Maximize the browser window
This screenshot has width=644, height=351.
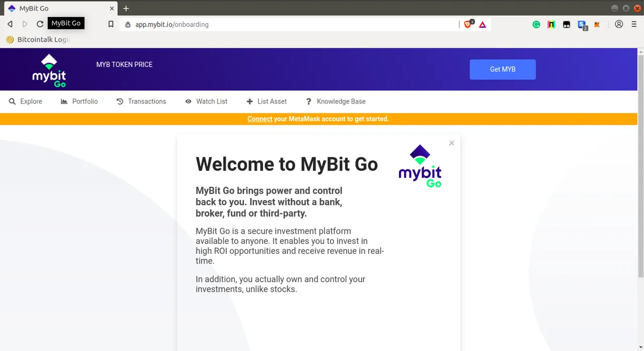626,9
